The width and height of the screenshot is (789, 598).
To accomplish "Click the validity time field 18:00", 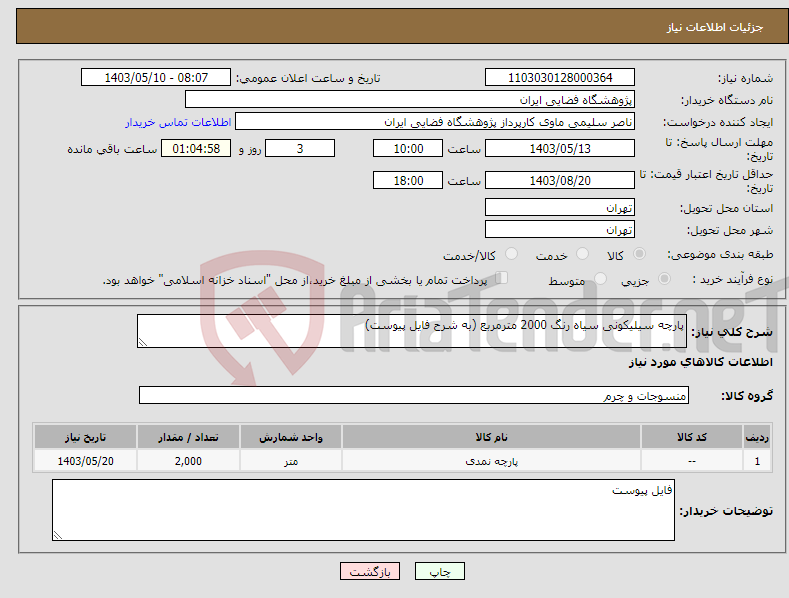I will pos(408,180).
